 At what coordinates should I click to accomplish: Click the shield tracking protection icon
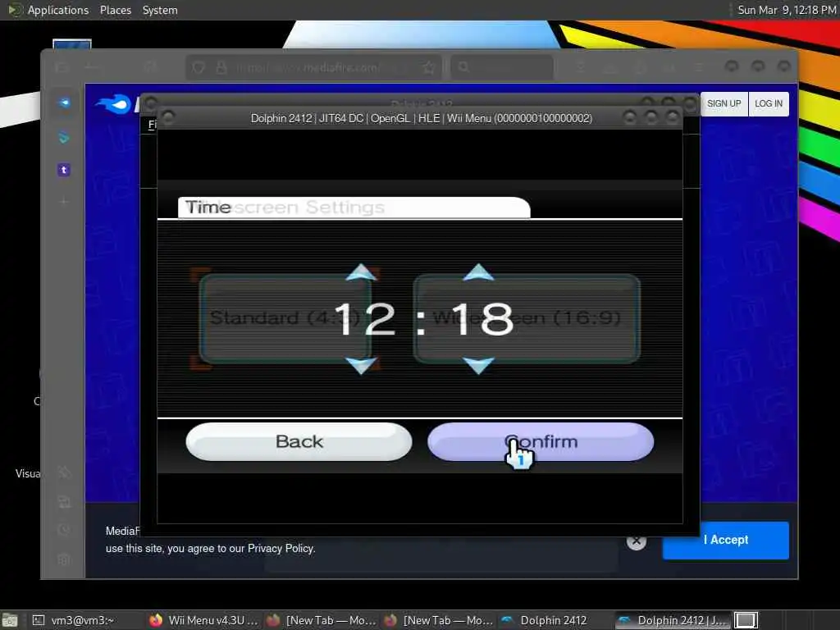click(x=199, y=67)
